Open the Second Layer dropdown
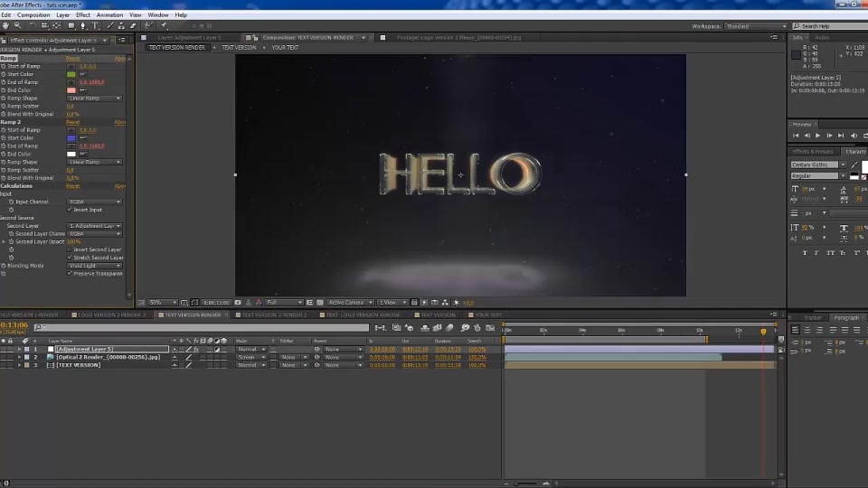Viewport: 868px width, 488px height. click(x=94, y=226)
